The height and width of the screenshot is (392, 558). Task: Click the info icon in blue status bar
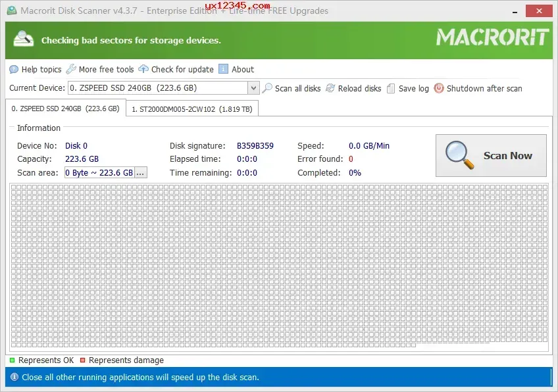coord(14,377)
